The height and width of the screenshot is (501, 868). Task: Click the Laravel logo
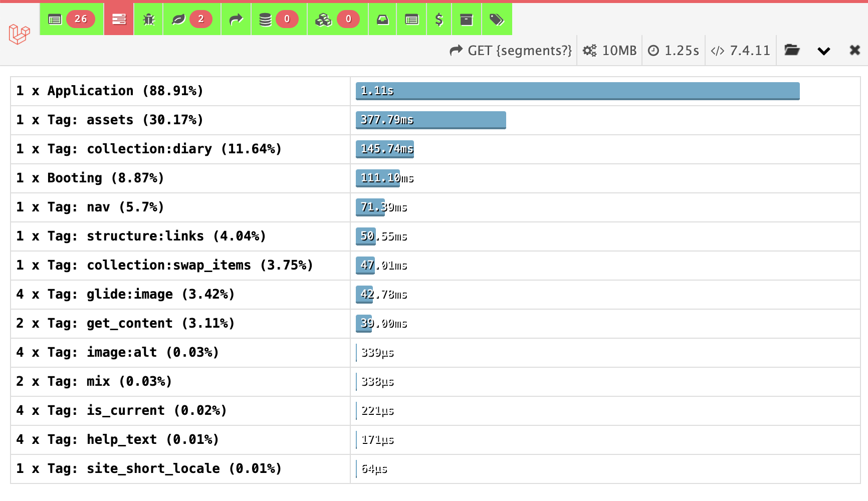(20, 35)
